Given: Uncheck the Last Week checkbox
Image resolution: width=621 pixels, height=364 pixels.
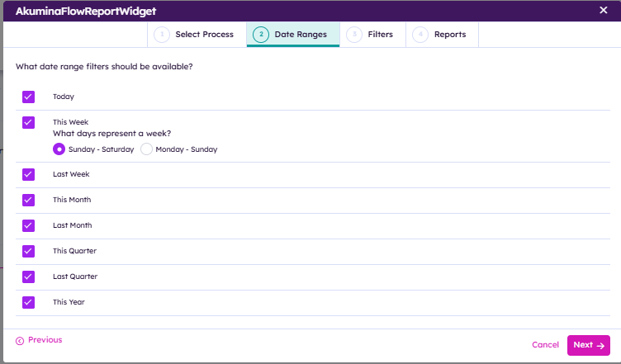Looking at the screenshot, I should point(29,174).
